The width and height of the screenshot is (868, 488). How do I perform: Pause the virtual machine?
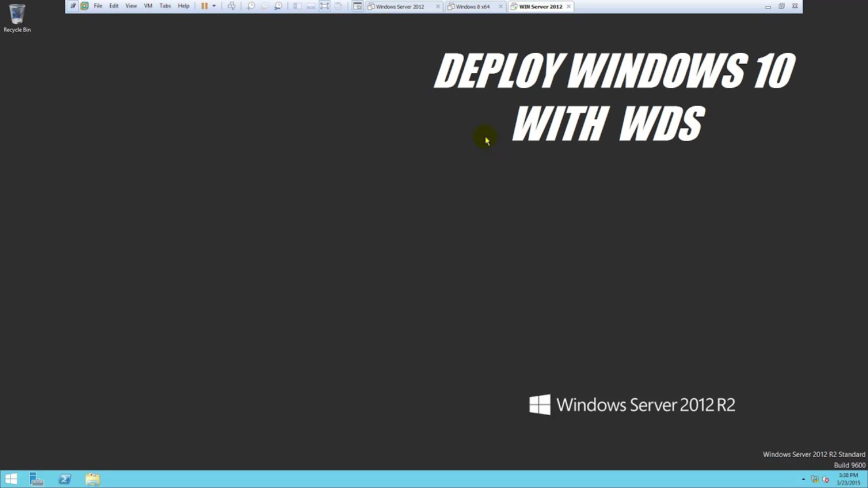(x=204, y=6)
